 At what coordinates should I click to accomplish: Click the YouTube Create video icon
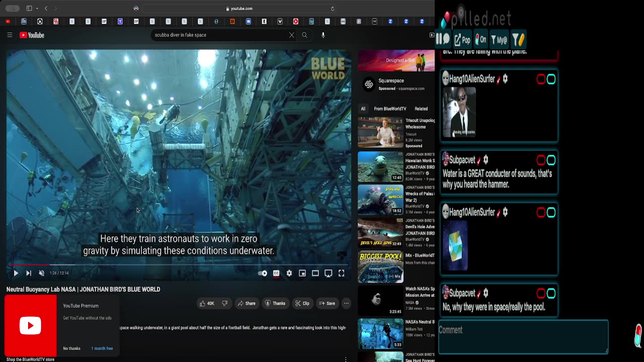pyautogui.click(x=432, y=35)
